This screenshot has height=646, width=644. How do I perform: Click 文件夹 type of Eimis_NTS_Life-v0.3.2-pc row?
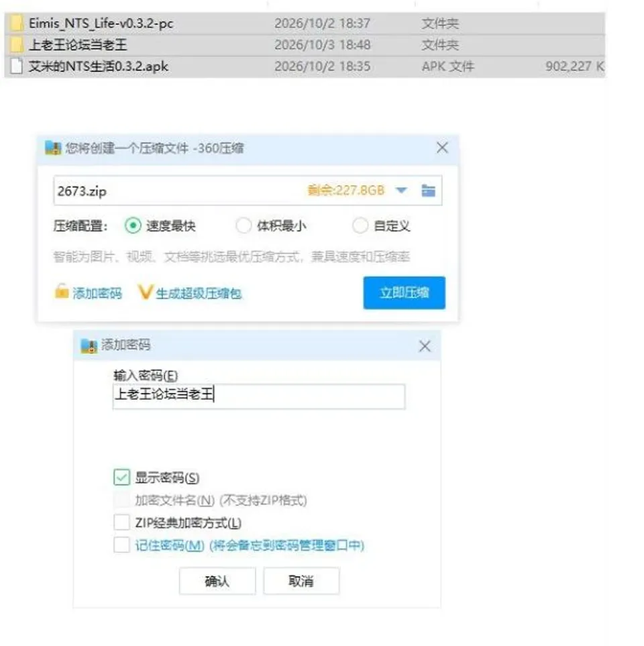pyautogui.click(x=440, y=23)
